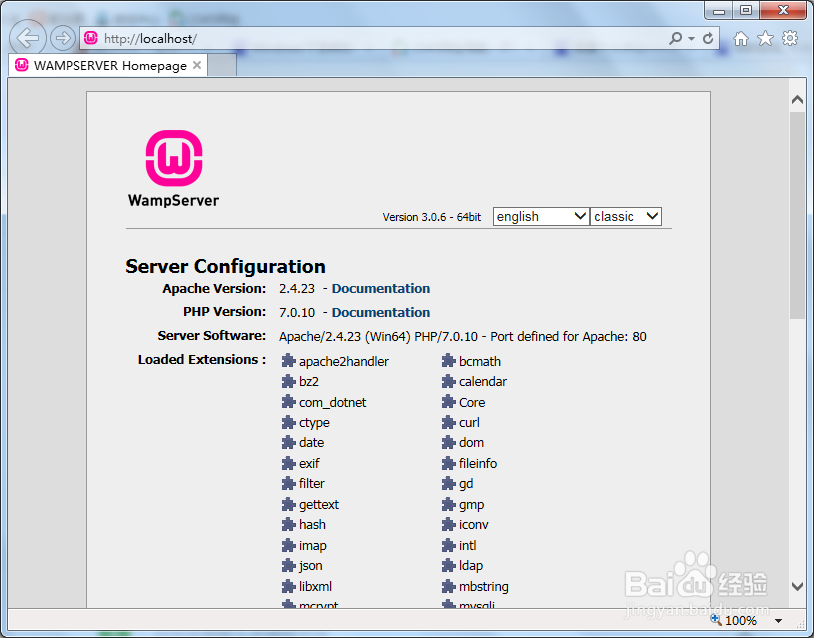The width and height of the screenshot is (814, 638).
Task: Click the browser Forward arrow button
Action: [63, 38]
